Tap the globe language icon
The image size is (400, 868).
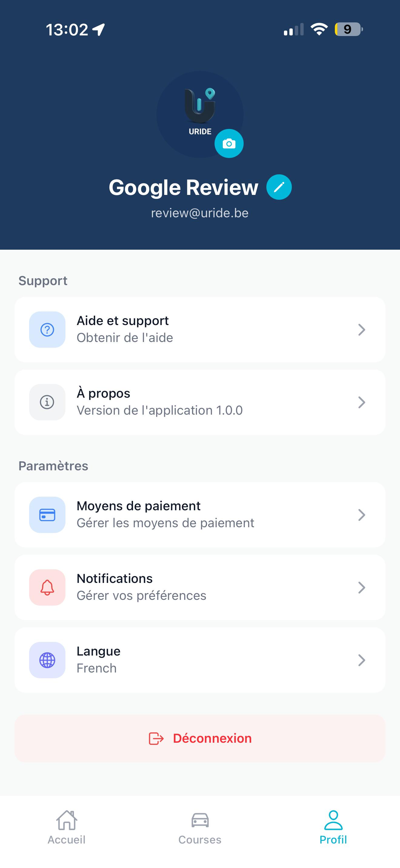coord(47,660)
